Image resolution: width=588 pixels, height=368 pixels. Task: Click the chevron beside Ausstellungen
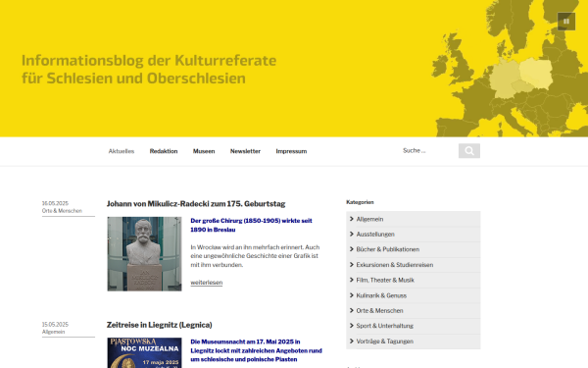point(352,234)
